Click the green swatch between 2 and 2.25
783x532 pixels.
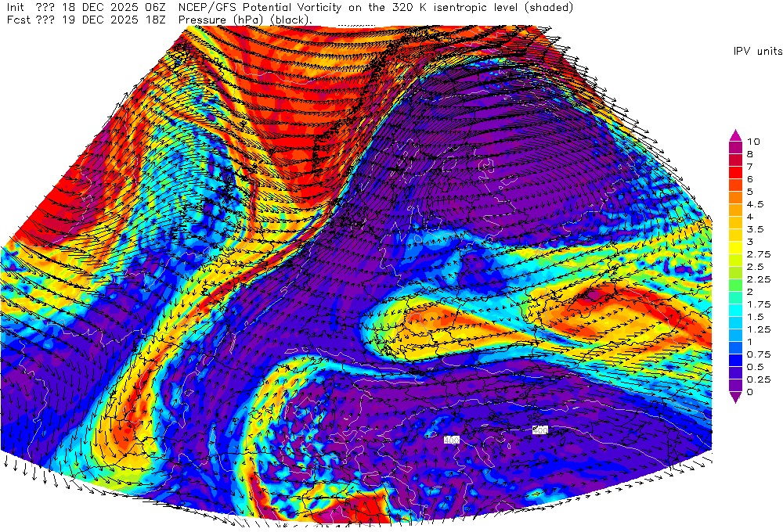coord(735,285)
